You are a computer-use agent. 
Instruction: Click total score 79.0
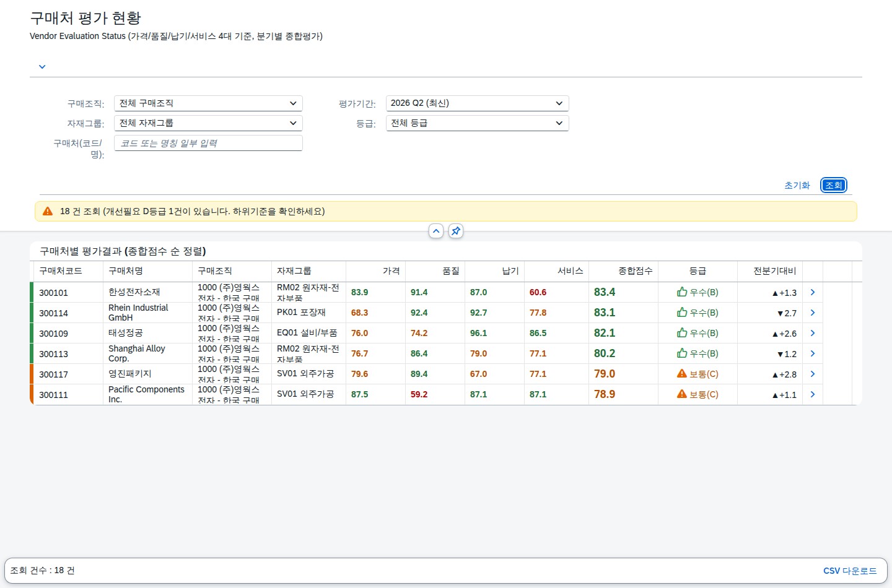pyautogui.click(x=605, y=374)
